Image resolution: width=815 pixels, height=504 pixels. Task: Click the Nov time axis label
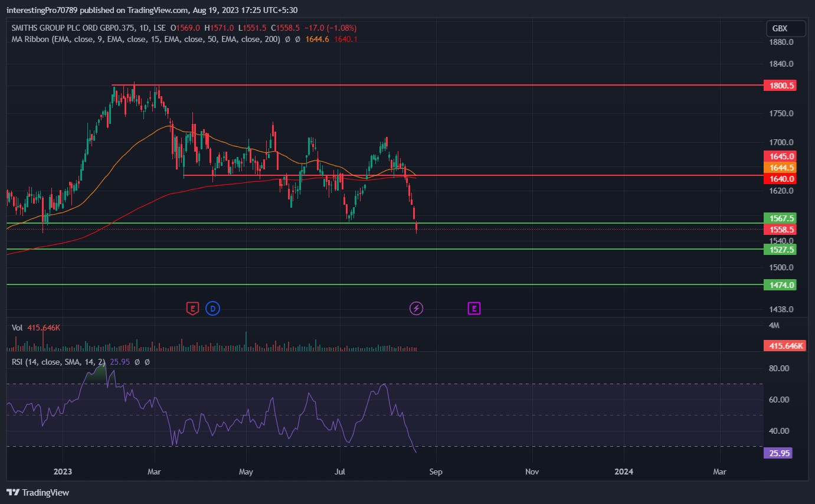pyautogui.click(x=532, y=472)
